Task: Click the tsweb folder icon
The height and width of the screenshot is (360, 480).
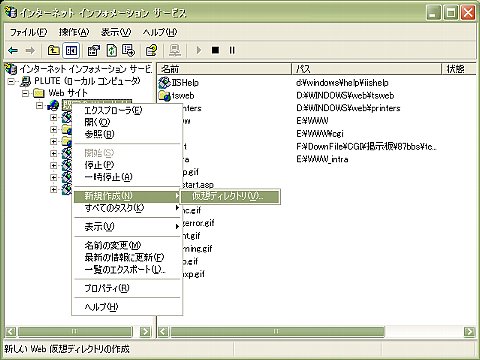Action: pos(164,95)
